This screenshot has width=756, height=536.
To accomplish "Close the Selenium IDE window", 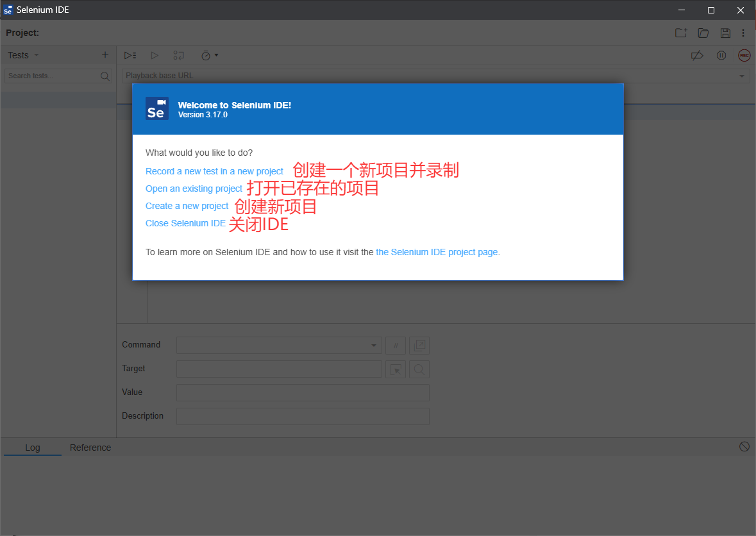I will (741, 10).
